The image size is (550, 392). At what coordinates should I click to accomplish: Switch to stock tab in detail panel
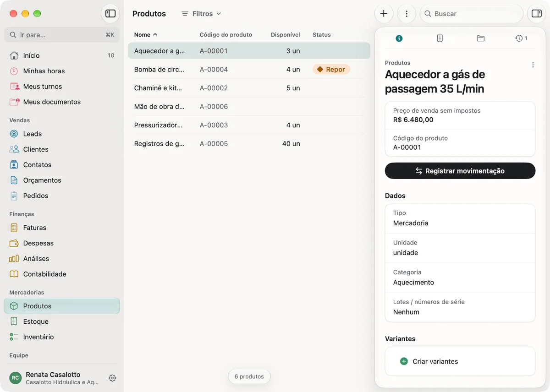point(440,38)
